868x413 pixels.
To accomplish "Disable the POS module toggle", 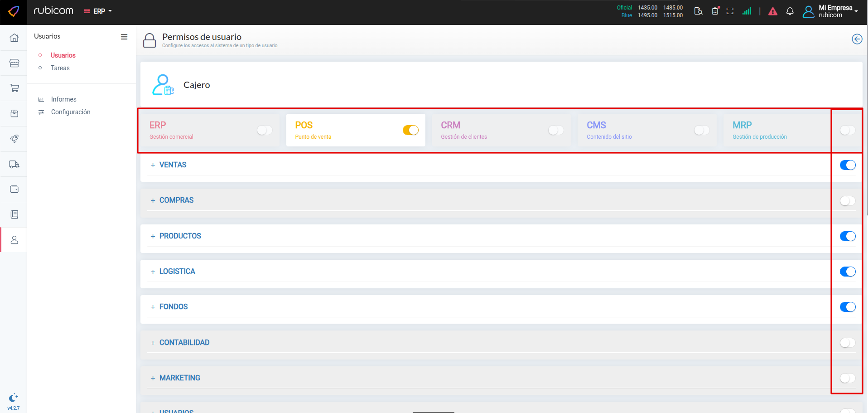I will [x=410, y=130].
